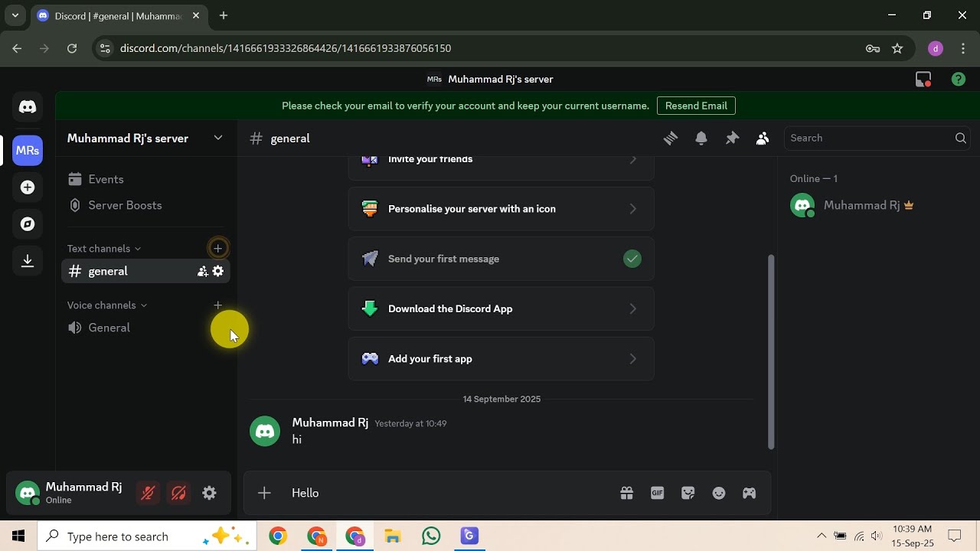This screenshot has height=551, width=980.
Task: Show pinned messages pin icon
Action: point(732,139)
